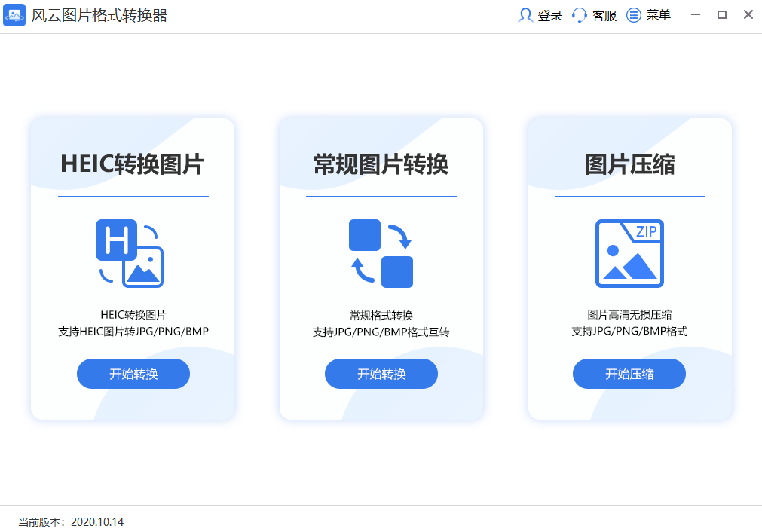Viewport: 762px width, 532px height.
Task: Click the 登录 user icon
Action: (x=526, y=15)
